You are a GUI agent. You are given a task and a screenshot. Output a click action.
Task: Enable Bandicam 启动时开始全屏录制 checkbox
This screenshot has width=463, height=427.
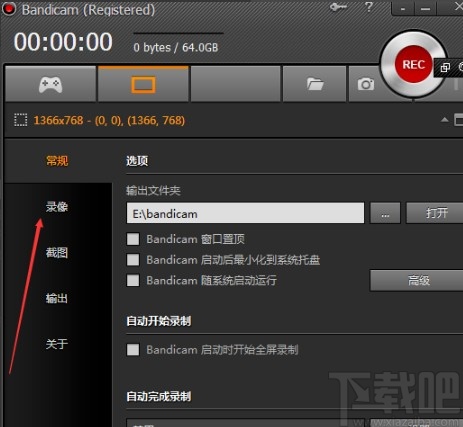click(133, 350)
